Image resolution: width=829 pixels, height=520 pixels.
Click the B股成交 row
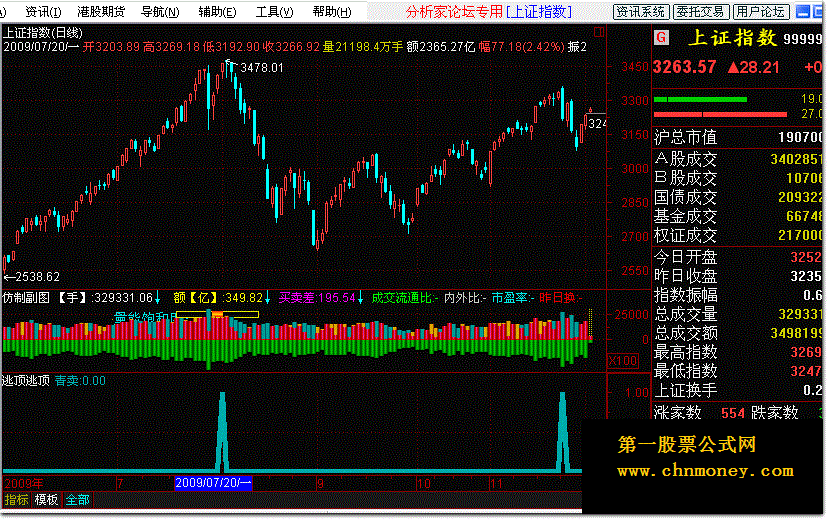click(x=739, y=178)
